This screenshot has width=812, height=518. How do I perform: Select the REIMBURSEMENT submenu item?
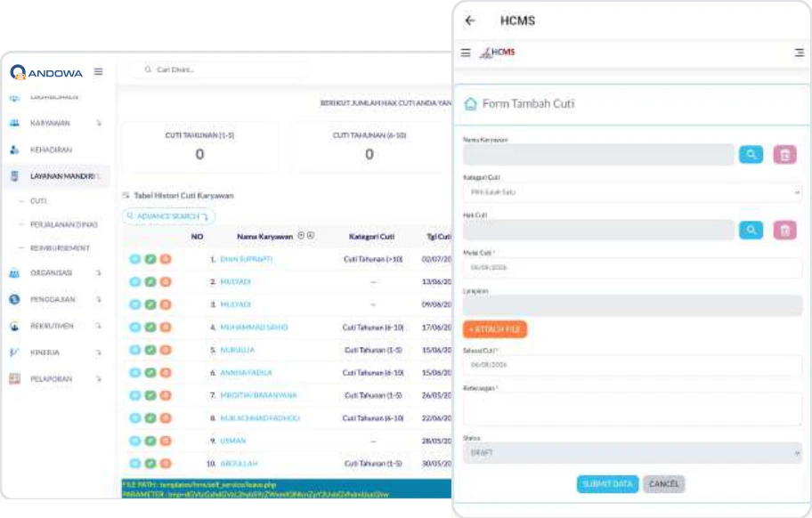(60, 248)
